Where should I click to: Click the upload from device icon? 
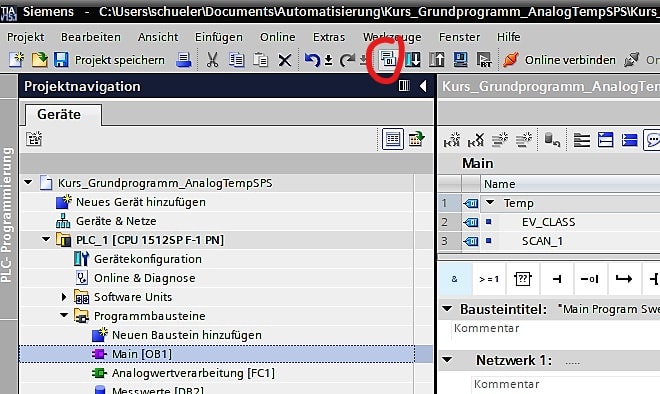tap(436, 60)
